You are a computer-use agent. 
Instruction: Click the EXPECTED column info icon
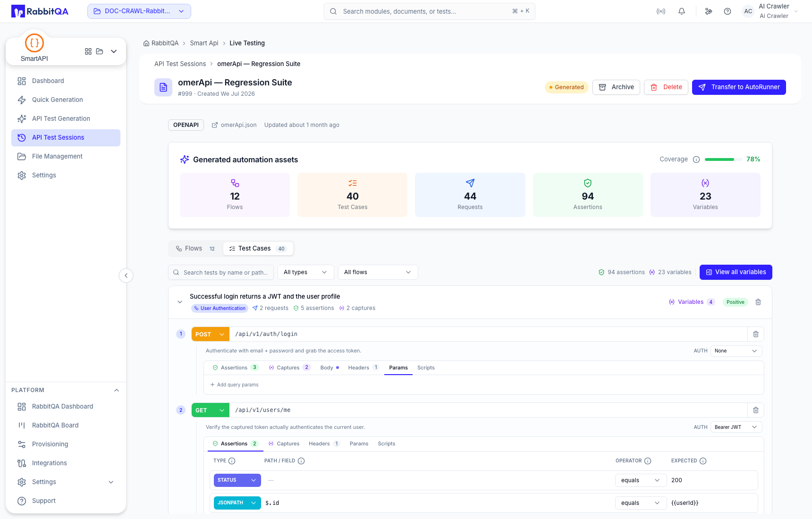(703, 461)
